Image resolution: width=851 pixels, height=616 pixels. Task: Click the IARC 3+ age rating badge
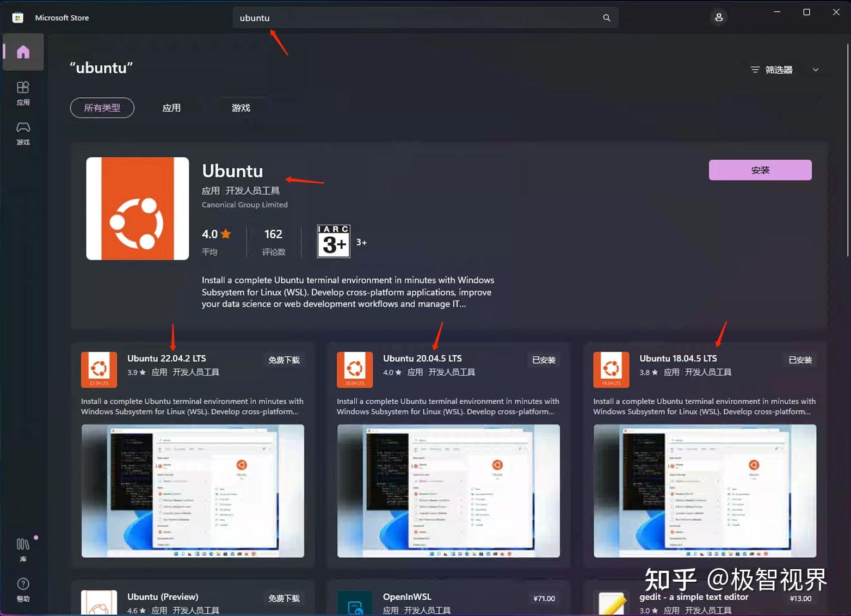(332, 241)
